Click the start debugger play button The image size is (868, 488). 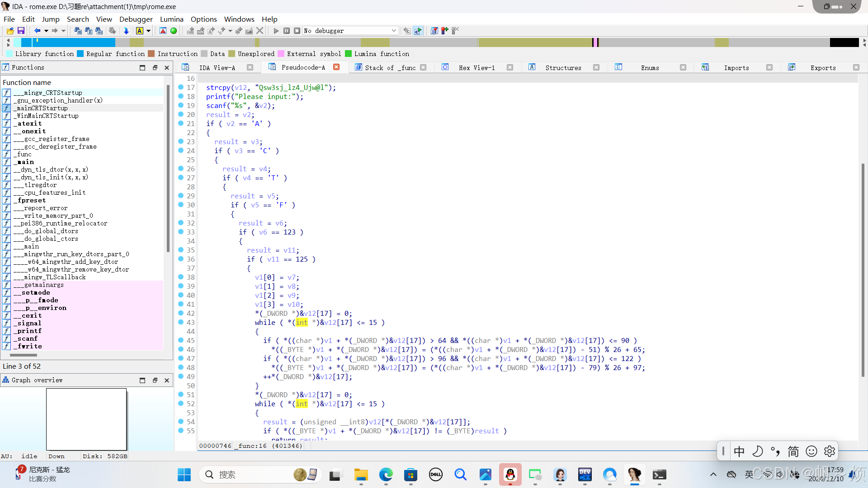(x=276, y=31)
